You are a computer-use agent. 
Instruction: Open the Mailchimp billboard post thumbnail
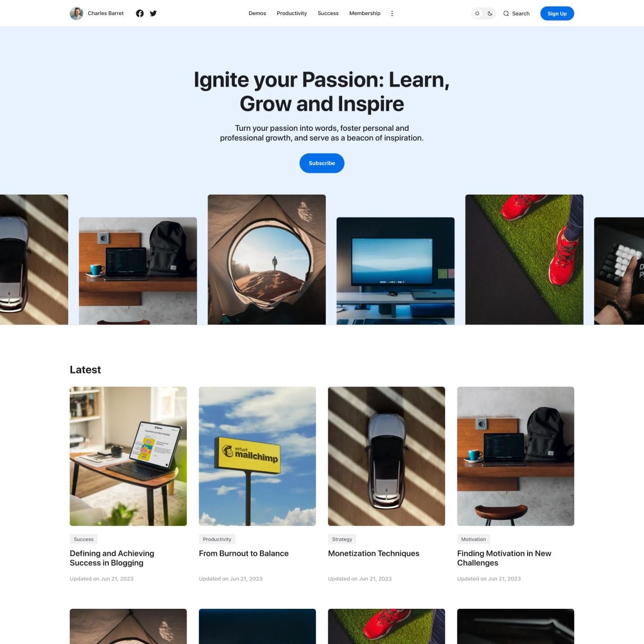tap(257, 456)
